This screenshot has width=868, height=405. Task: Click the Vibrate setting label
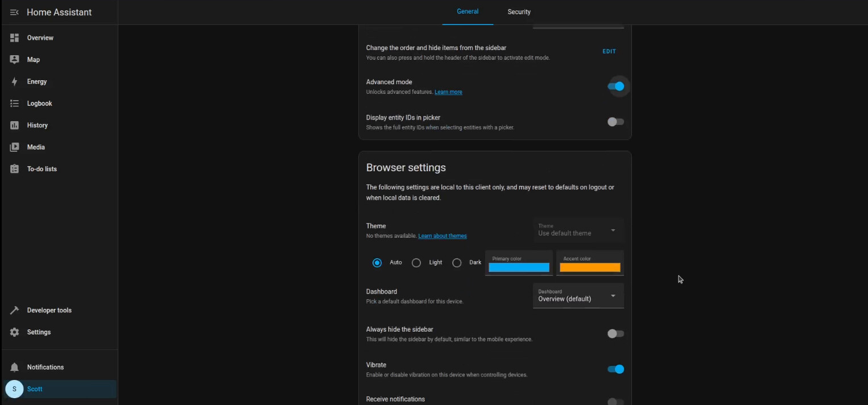(377, 365)
